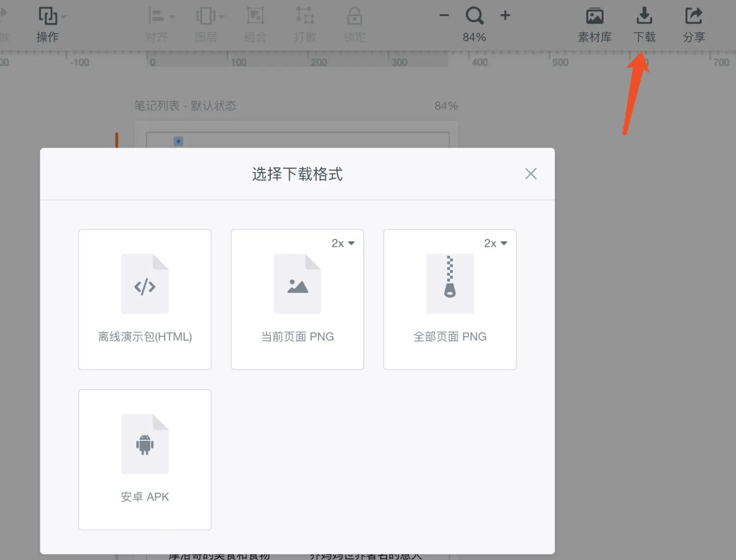Click the 操作 operations icon

[47, 16]
